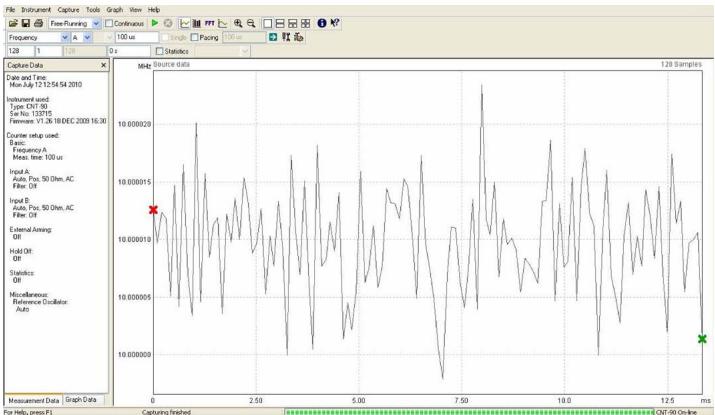The height and width of the screenshot is (415, 715).
Task: Choose the three-pane layout icon
Action: [x=293, y=23]
